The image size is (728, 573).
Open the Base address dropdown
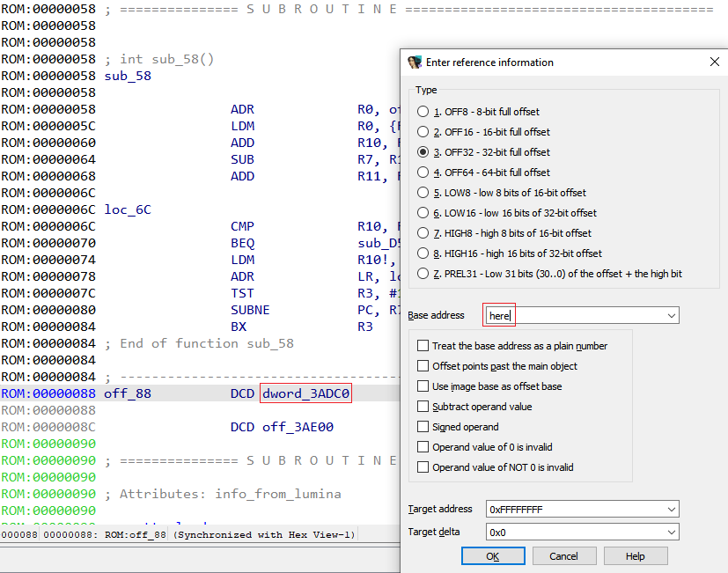(672, 314)
